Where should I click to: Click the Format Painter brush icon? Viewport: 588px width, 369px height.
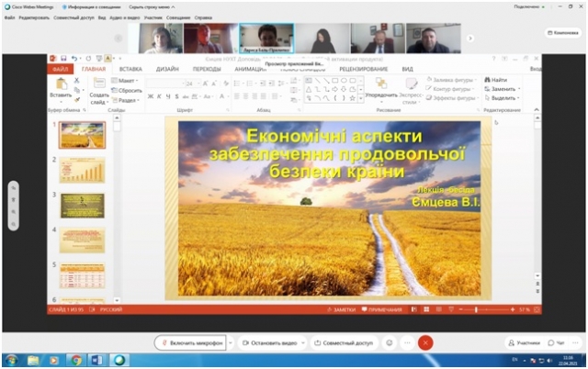[77, 100]
